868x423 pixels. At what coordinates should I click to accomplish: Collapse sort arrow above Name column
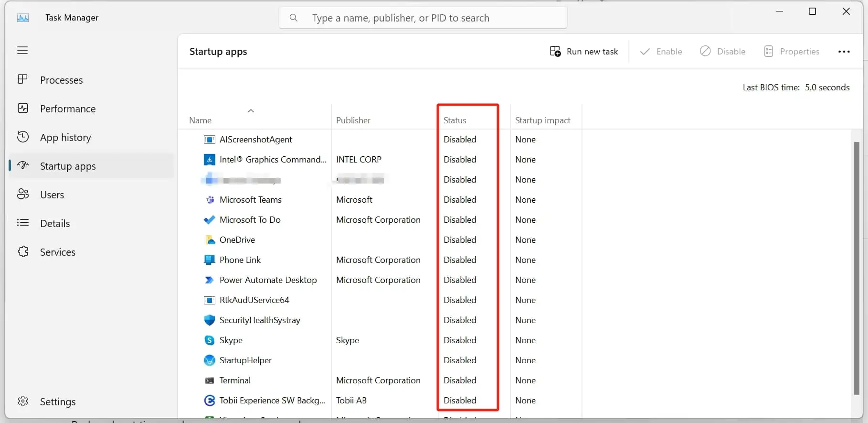point(251,111)
